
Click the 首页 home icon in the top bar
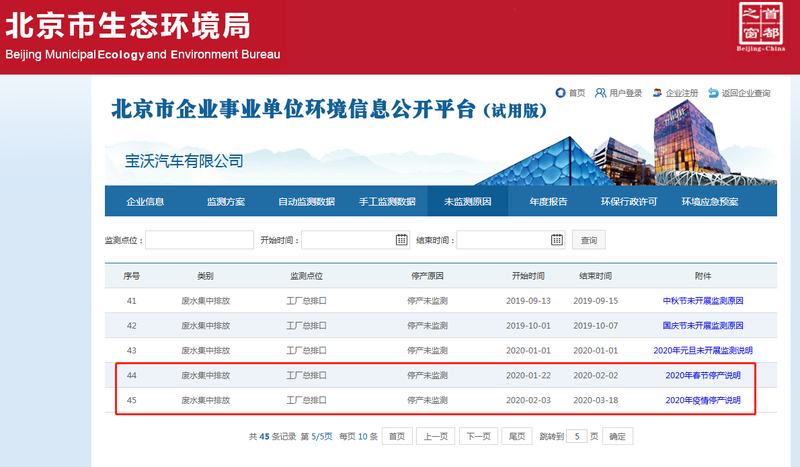[560, 93]
